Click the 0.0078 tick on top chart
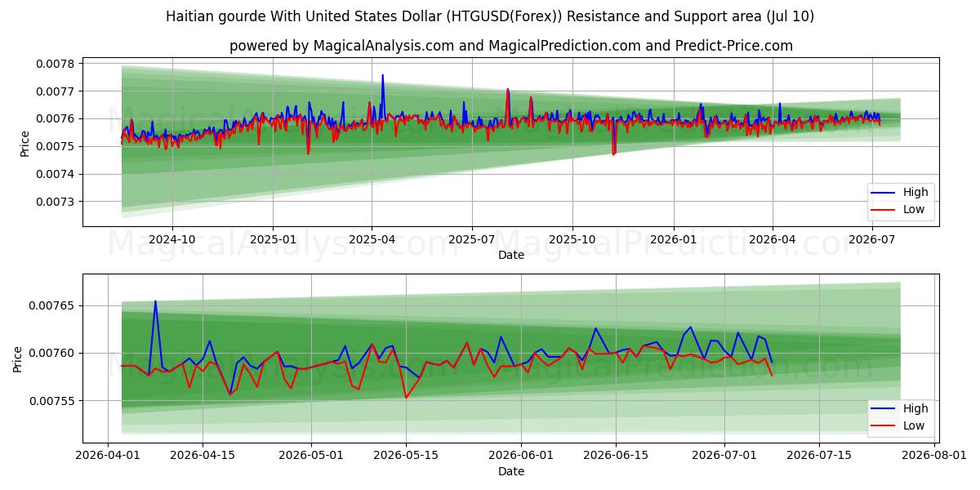Viewport: 980px width, 490px height. click(56, 64)
